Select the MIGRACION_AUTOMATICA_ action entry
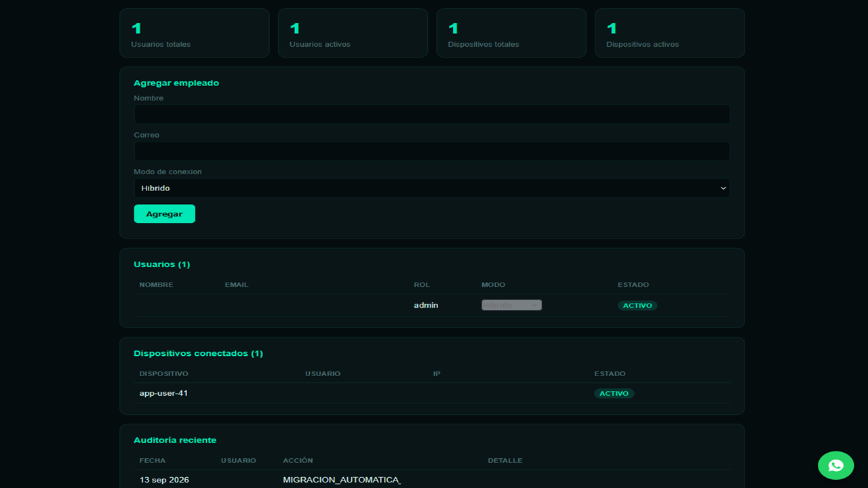This screenshot has height=488, width=868. click(342, 480)
